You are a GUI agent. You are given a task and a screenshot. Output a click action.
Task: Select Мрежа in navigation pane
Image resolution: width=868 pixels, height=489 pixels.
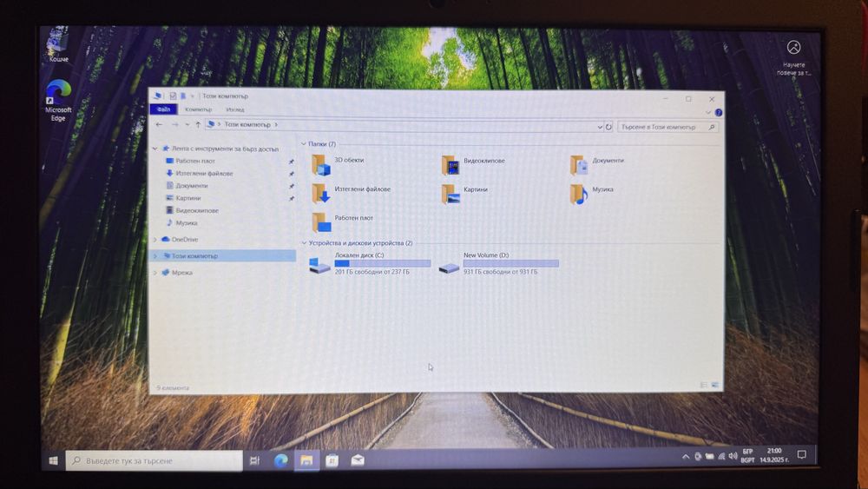click(181, 273)
